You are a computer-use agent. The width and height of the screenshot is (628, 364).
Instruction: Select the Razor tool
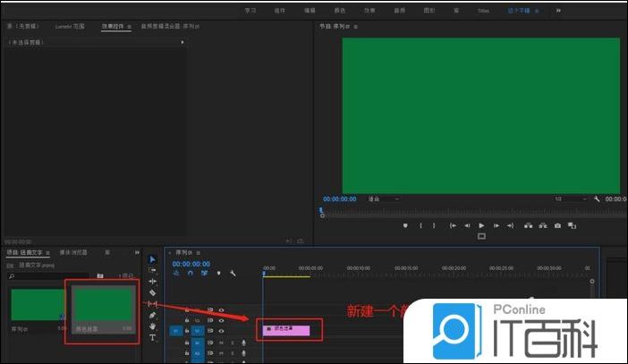[x=152, y=292]
